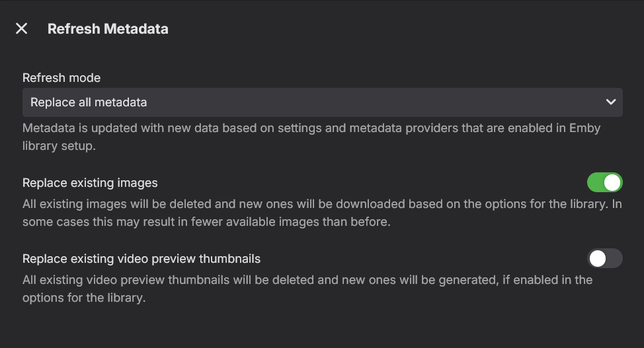Open the Refresh mode dropdown
Viewport: 644px width, 348px height.
[322, 102]
